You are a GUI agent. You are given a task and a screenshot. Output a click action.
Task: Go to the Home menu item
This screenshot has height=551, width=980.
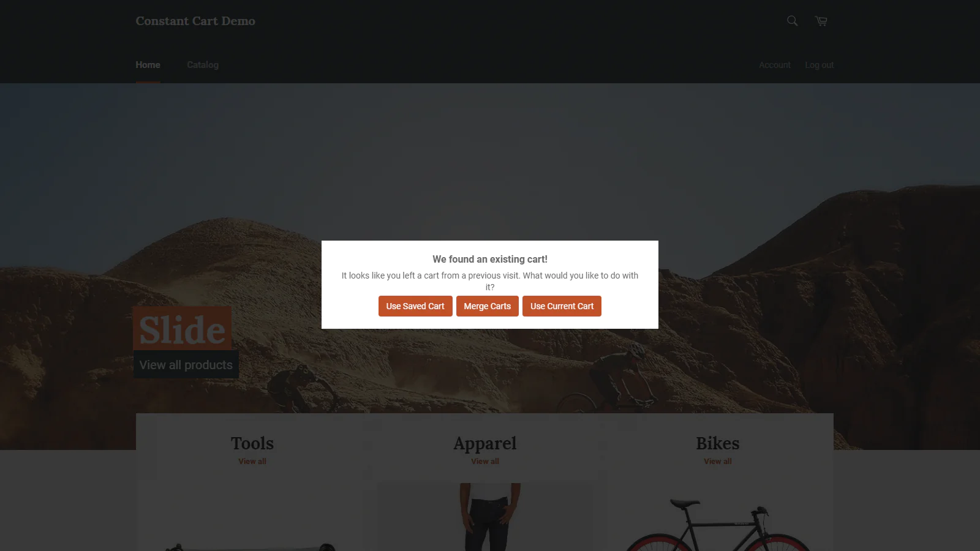(148, 65)
